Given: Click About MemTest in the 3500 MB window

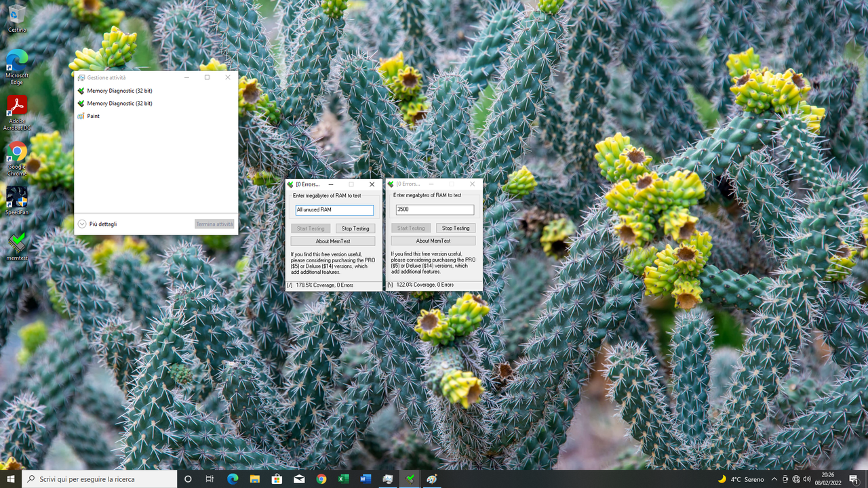Looking at the screenshot, I should coord(433,241).
